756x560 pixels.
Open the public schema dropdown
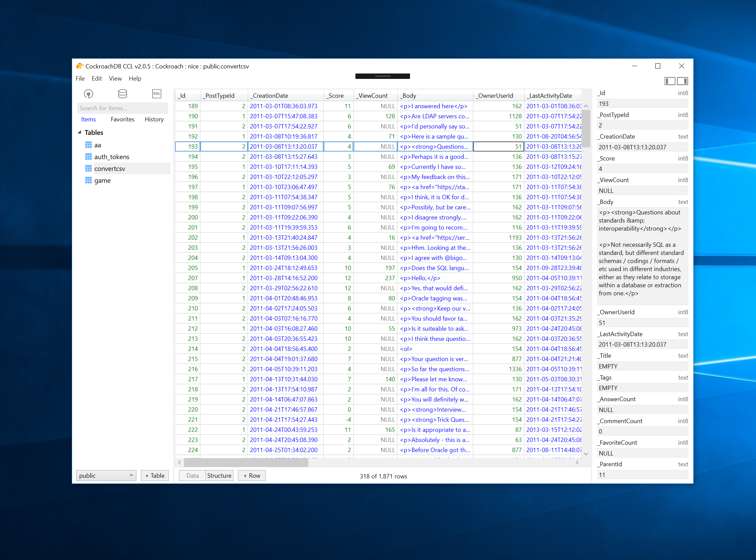pos(106,475)
